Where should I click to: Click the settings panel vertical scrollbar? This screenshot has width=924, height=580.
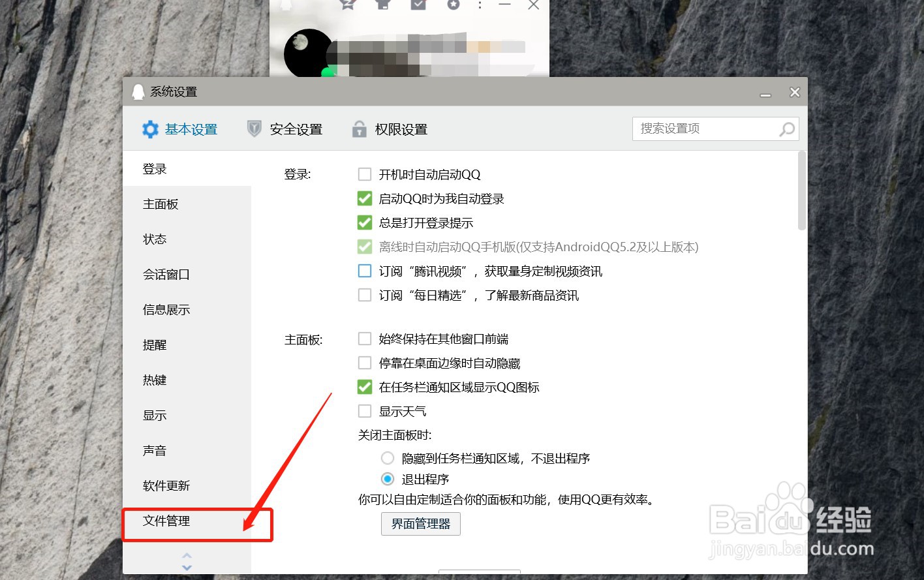[x=801, y=191]
